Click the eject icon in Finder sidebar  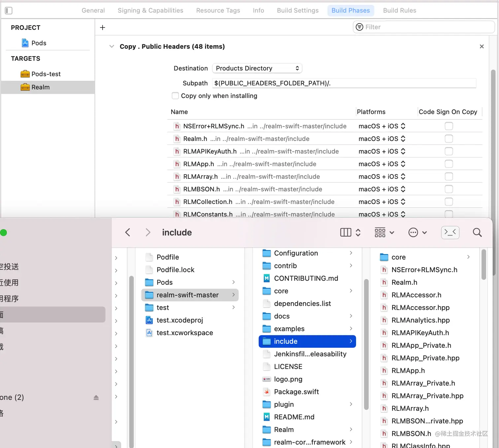tap(96, 398)
